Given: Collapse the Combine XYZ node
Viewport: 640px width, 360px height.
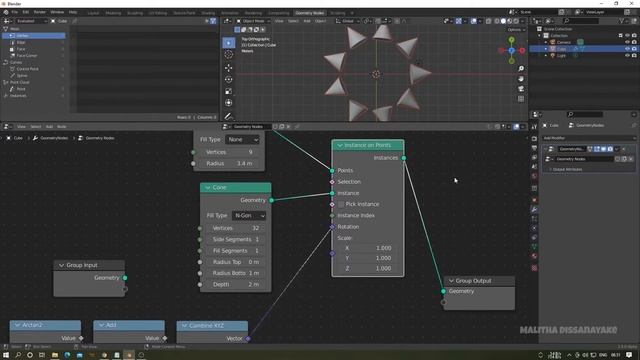Looking at the screenshot, I should [184, 325].
